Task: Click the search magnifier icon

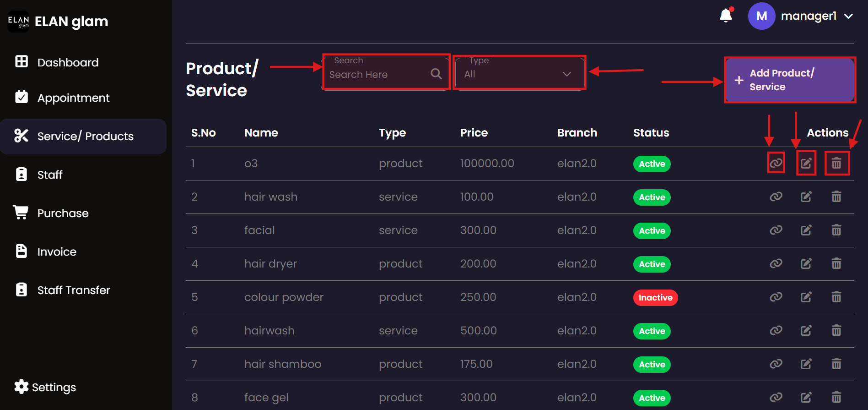Action: [436, 74]
